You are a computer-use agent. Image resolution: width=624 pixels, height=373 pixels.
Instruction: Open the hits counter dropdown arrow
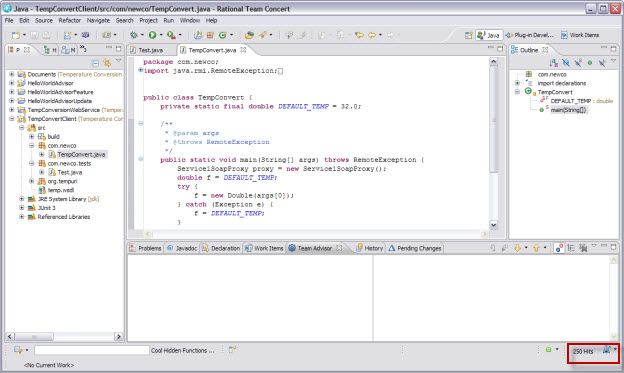615,349
